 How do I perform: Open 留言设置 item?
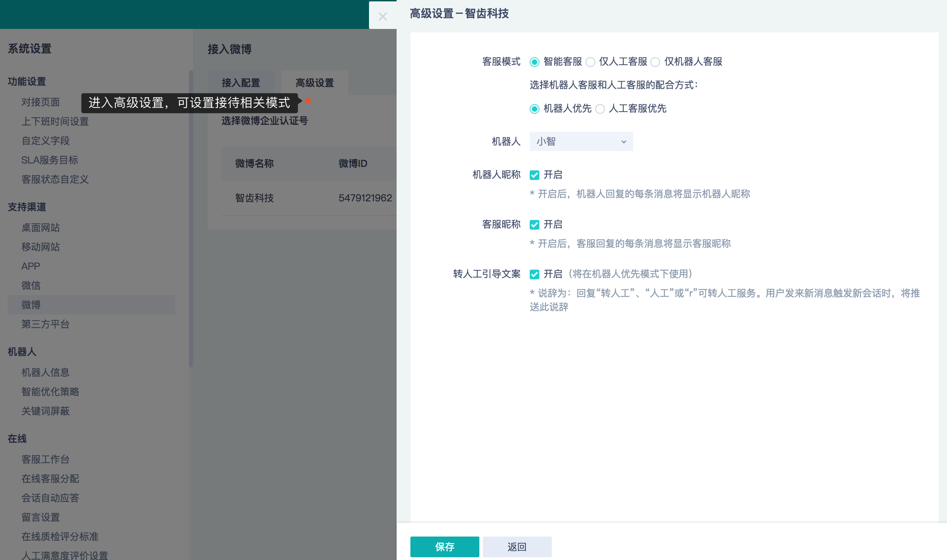click(x=41, y=517)
